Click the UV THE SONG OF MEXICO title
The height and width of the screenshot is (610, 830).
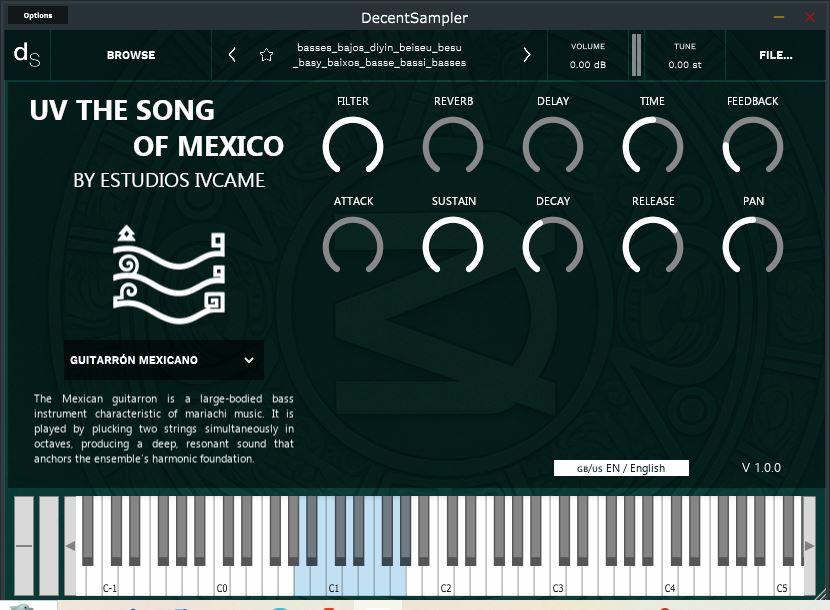coord(157,128)
